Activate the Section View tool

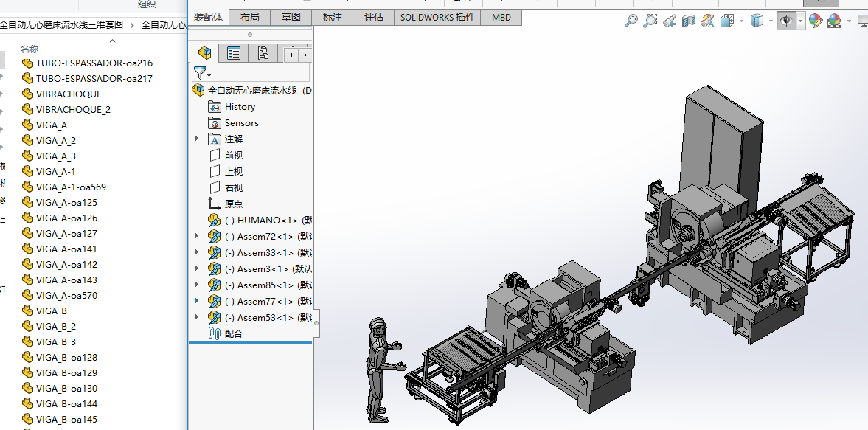[x=689, y=21]
